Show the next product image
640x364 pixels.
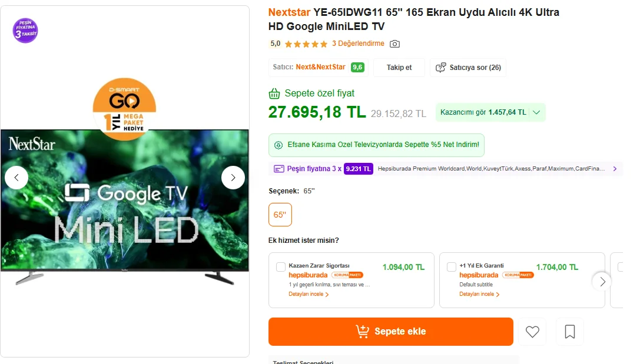point(233,178)
